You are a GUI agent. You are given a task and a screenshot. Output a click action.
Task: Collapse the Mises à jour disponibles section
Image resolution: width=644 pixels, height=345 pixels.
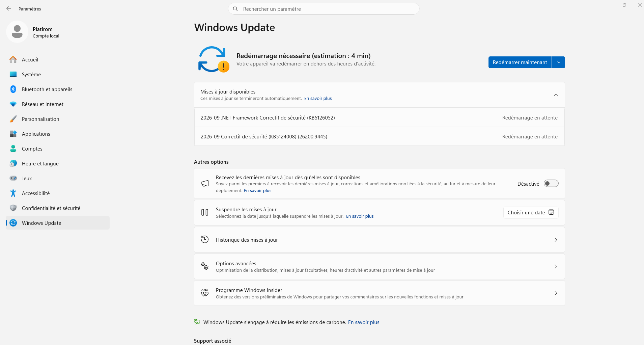coord(556,95)
